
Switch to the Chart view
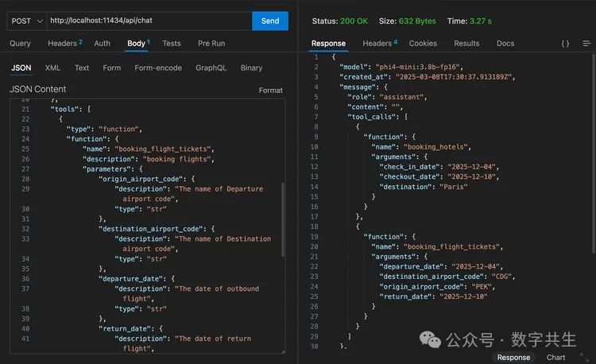tap(555, 357)
